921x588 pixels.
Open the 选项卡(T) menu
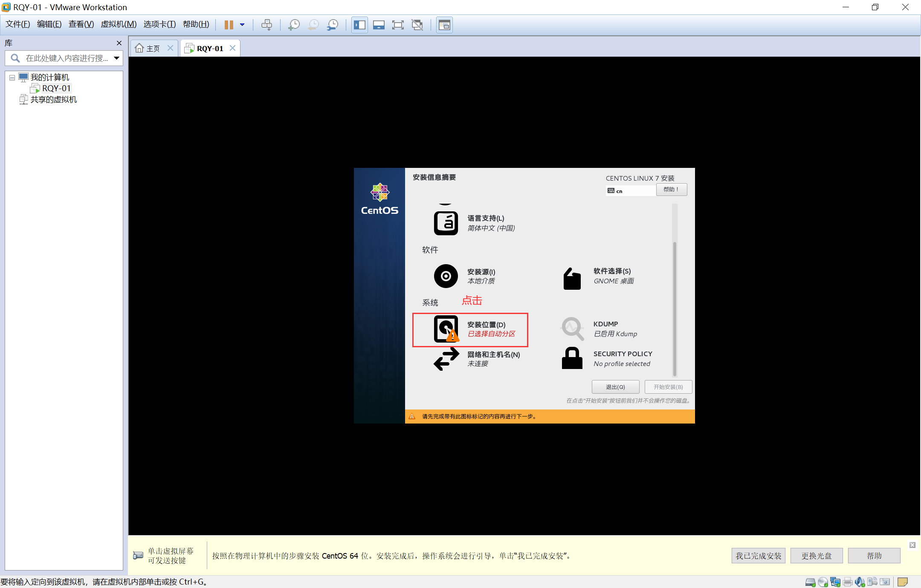click(x=159, y=24)
